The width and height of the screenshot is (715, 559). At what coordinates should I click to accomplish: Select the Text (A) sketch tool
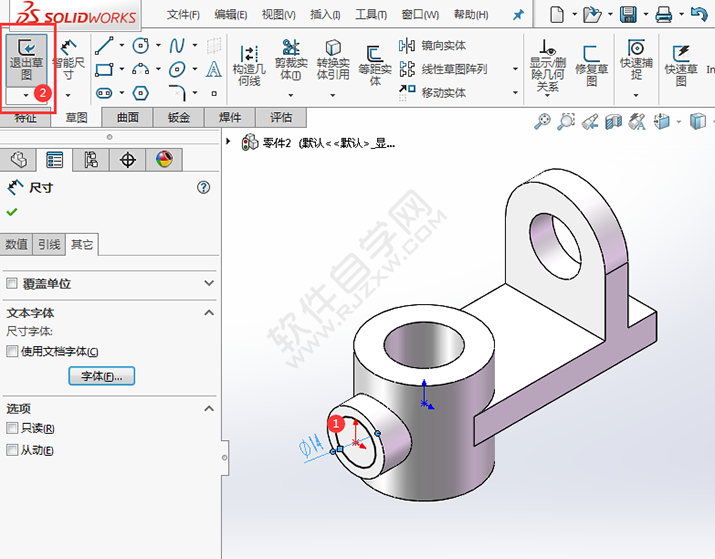pyautogui.click(x=213, y=69)
